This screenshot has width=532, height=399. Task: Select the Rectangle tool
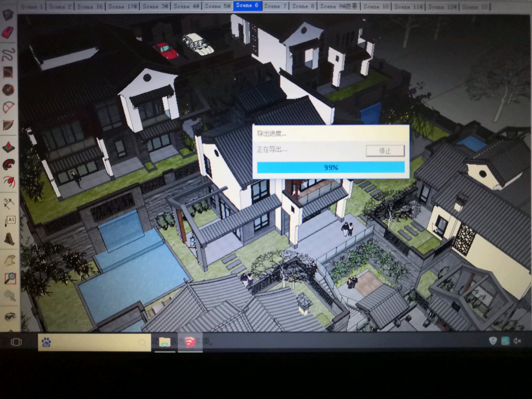coord(8,72)
